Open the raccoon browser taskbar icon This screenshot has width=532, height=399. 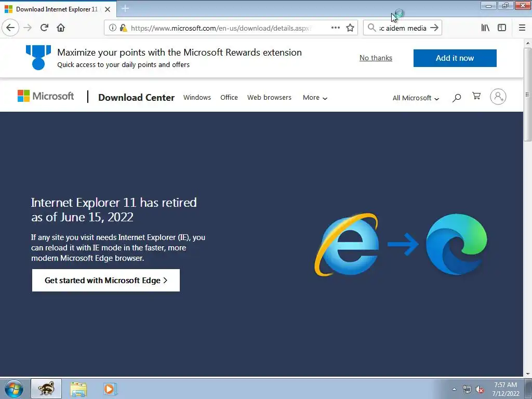tap(46, 389)
